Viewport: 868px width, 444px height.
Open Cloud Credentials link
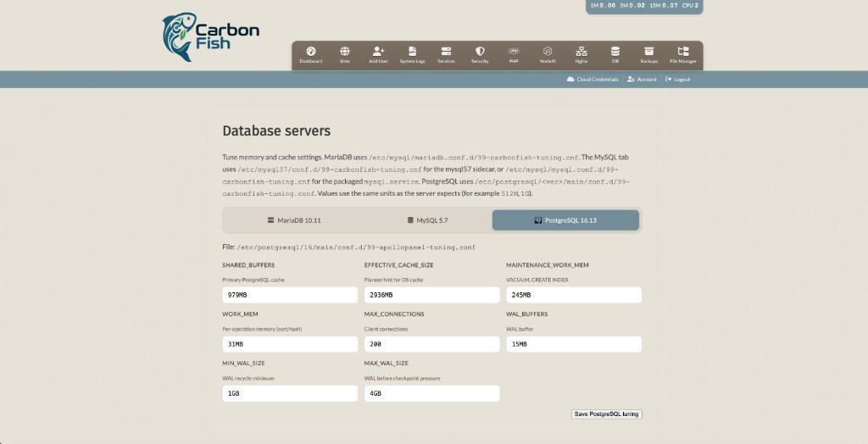(x=593, y=79)
